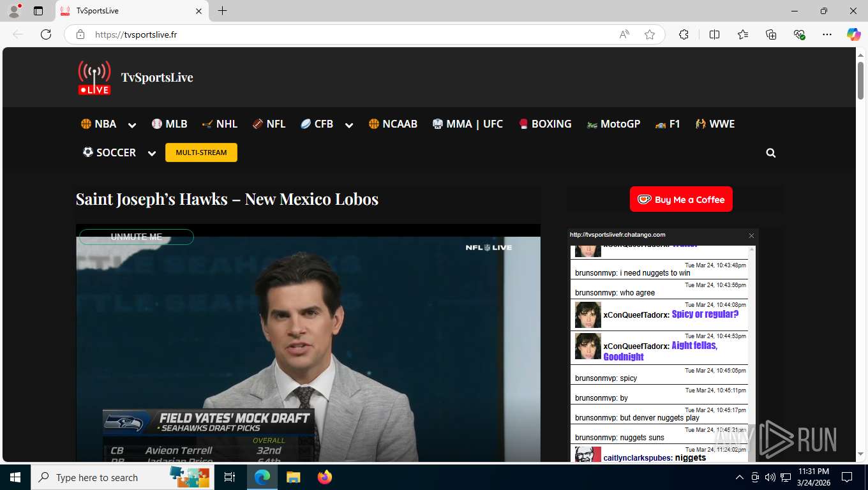Open the NFL menu item

click(x=269, y=124)
